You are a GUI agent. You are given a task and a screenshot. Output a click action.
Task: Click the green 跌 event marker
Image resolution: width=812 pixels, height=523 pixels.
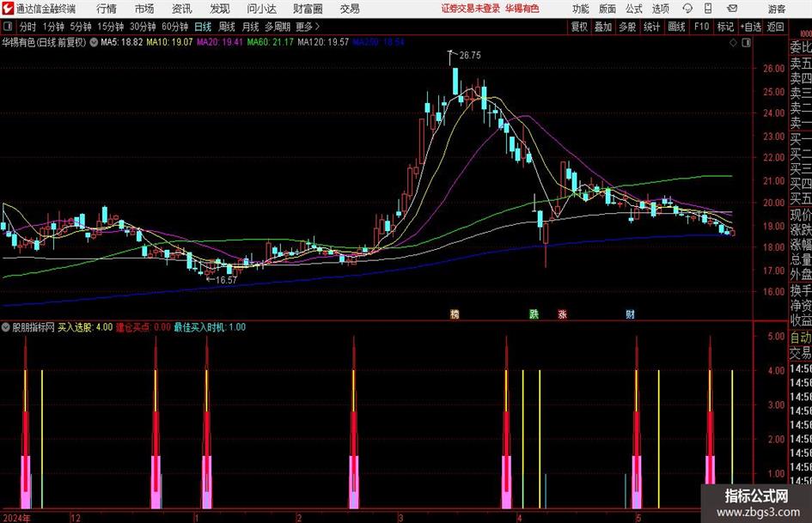pyautogui.click(x=534, y=313)
